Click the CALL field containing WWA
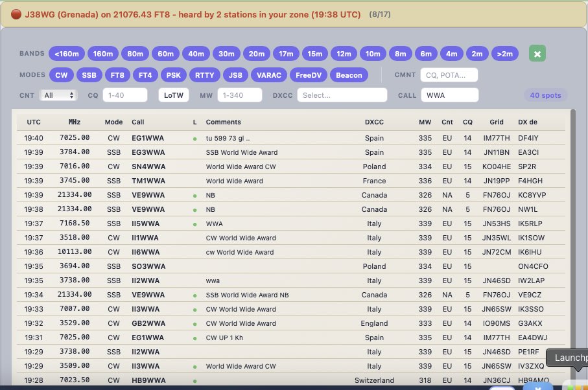 pos(450,95)
